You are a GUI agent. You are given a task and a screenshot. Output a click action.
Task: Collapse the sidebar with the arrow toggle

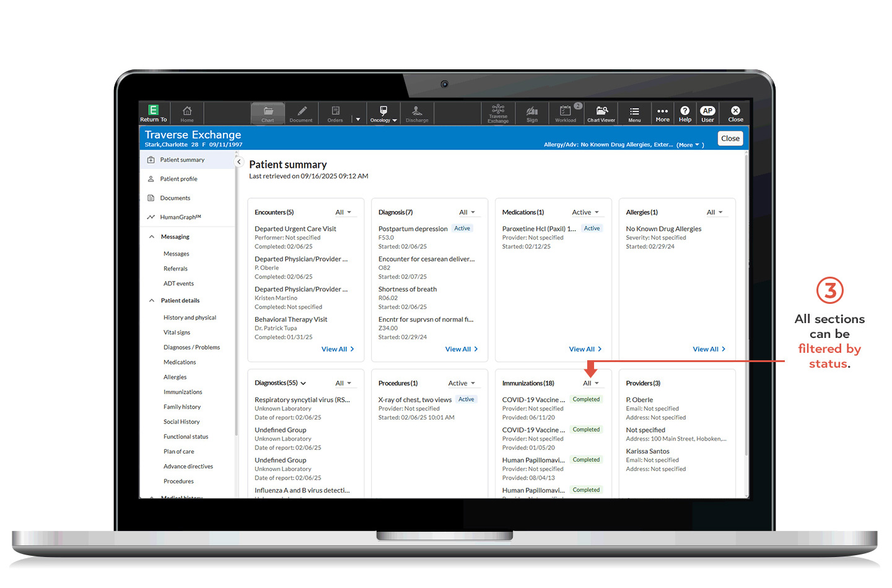point(238,160)
